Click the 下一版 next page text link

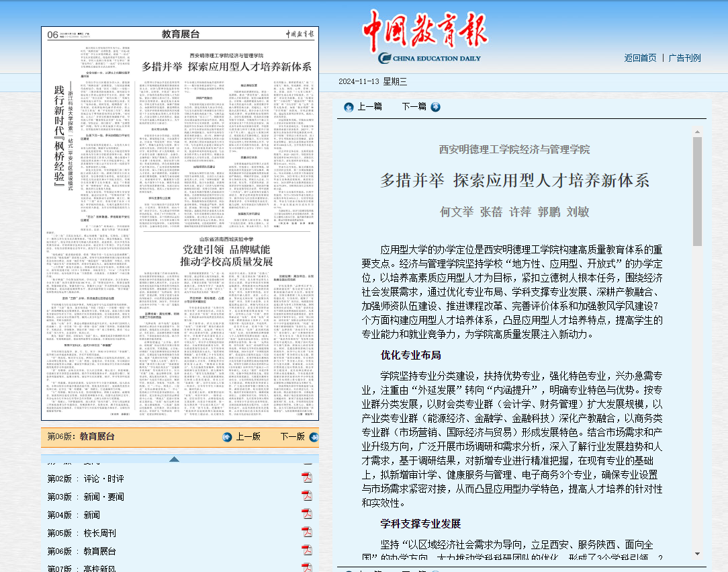(x=292, y=436)
